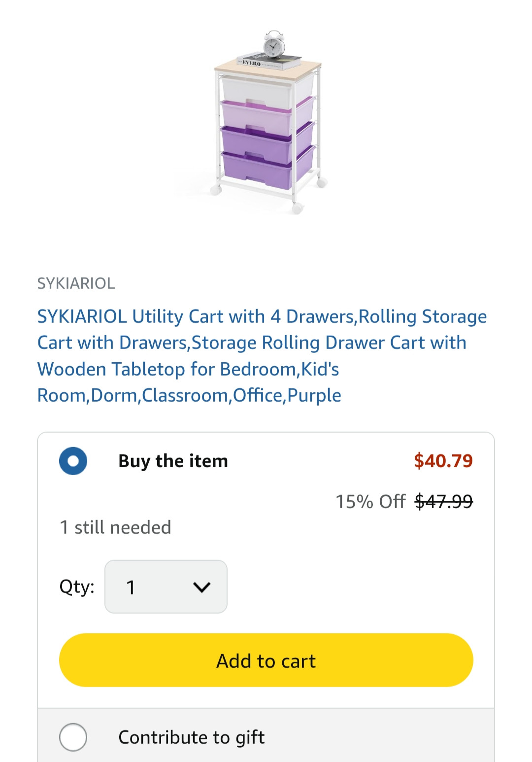Select the "Buy the item" radio button
The height and width of the screenshot is (762, 532).
tap(73, 461)
